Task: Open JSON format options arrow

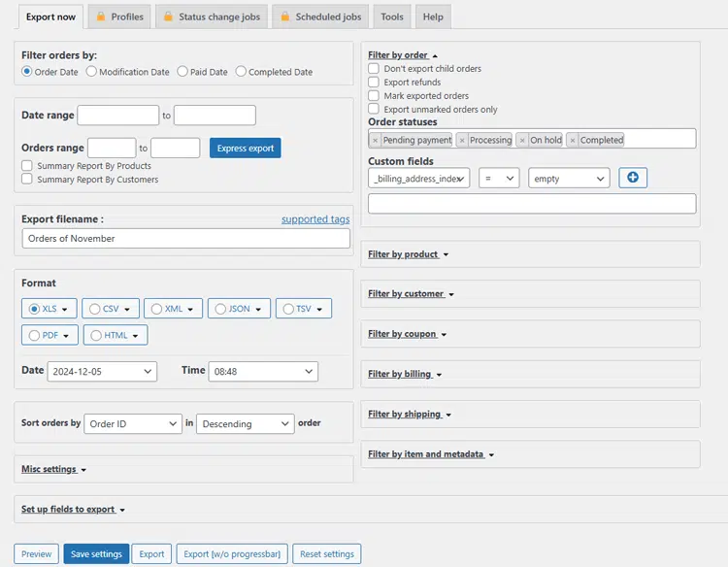Action: 258,310
